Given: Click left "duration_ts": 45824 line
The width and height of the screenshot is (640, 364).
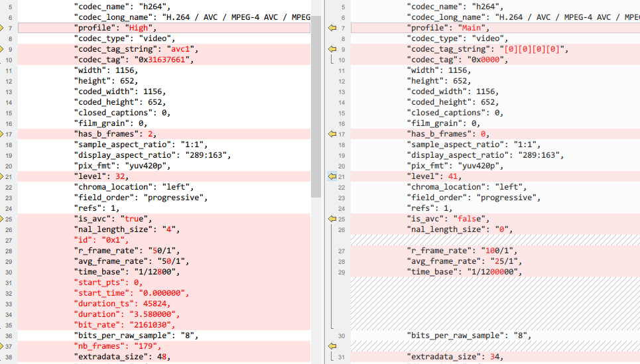Looking at the screenshot, I should tap(164, 304).
